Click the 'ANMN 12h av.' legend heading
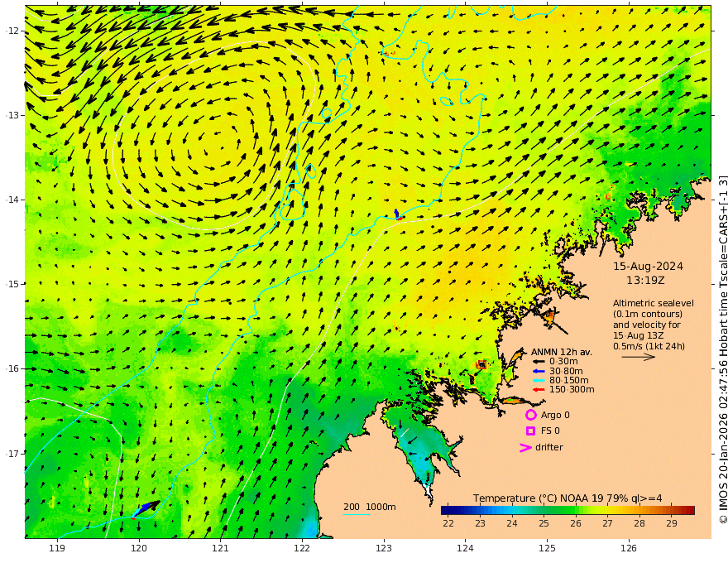Viewport: 728px width, 563px height. pyautogui.click(x=562, y=352)
